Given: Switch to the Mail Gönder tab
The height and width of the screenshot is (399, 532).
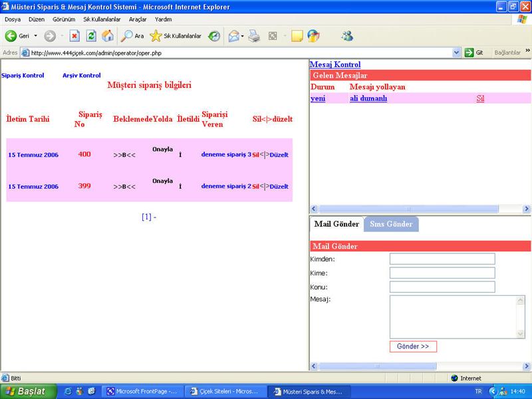Looking at the screenshot, I should coord(336,224).
